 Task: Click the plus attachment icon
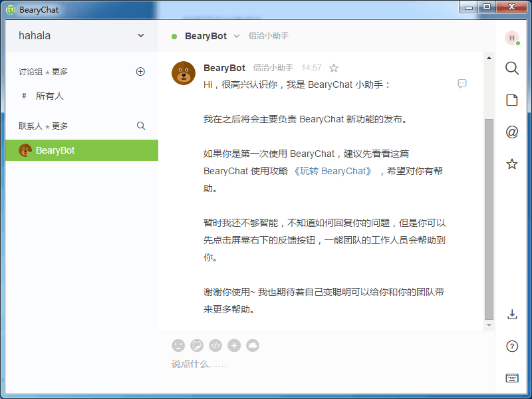pos(234,345)
